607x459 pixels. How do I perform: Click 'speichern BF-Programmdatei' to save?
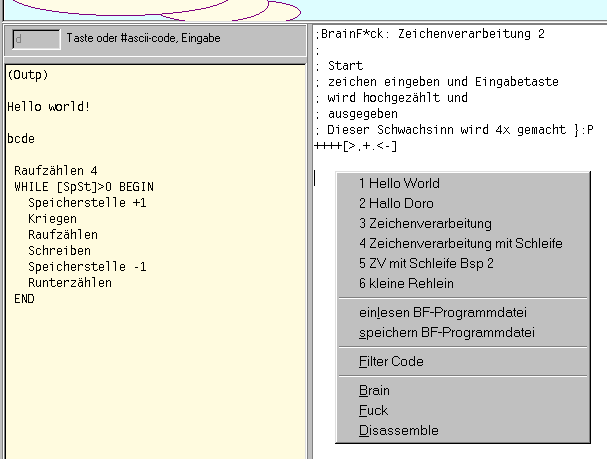click(463, 332)
